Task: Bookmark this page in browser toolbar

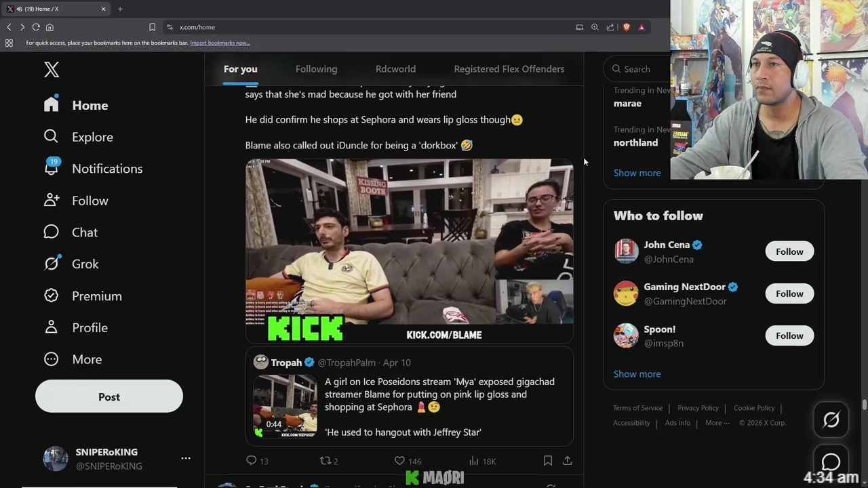Action: [x=152, y=27]
